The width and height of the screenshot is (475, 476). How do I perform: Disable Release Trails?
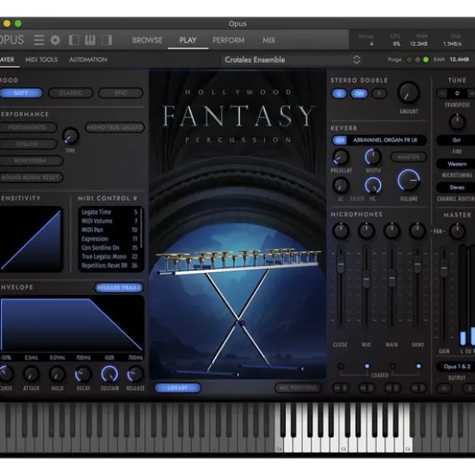point(119,288)
